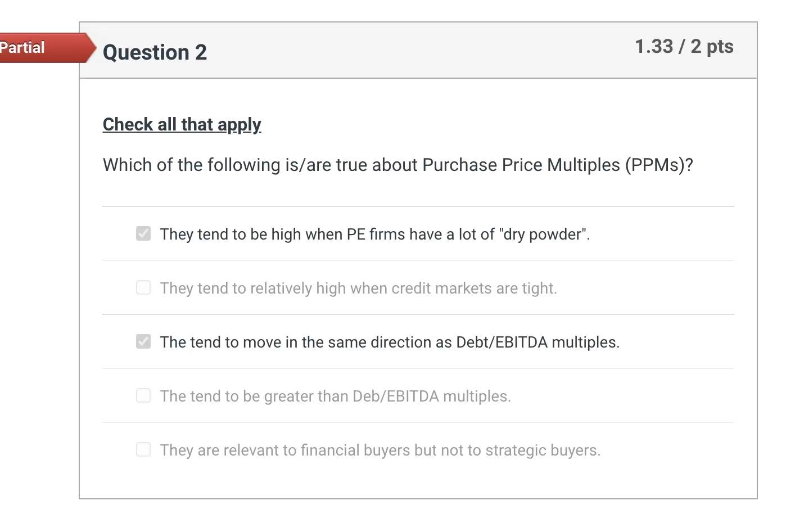This screenshot has width=804, height=532.
Task: Toggle the first answer's checked checkbox
Action: tap(143, 233)
